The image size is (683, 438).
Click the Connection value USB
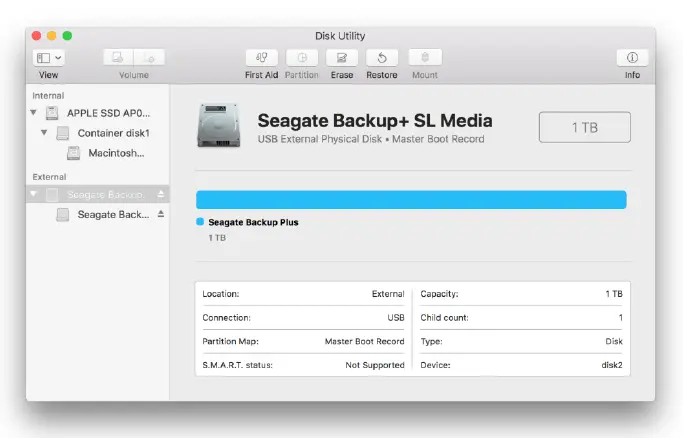[396, 318]
